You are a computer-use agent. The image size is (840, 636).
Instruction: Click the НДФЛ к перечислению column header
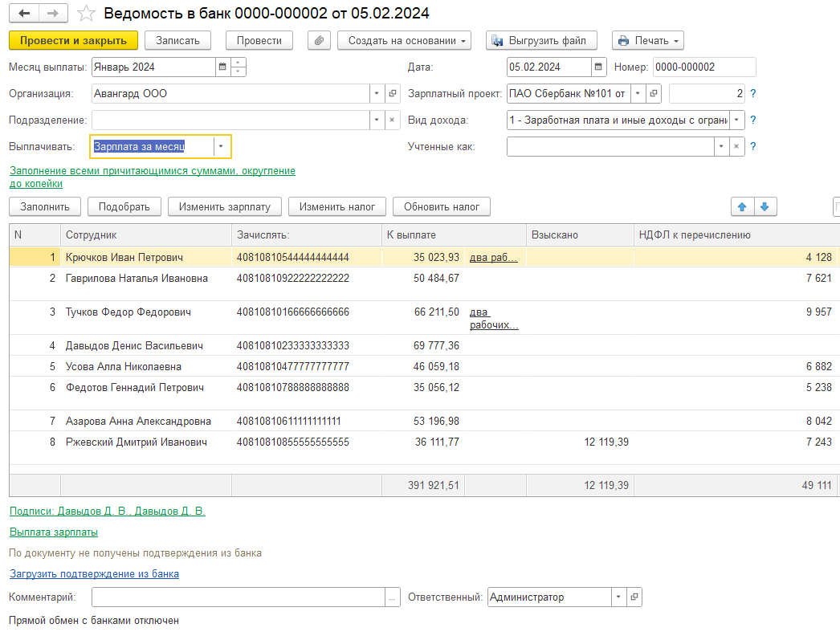736,235
